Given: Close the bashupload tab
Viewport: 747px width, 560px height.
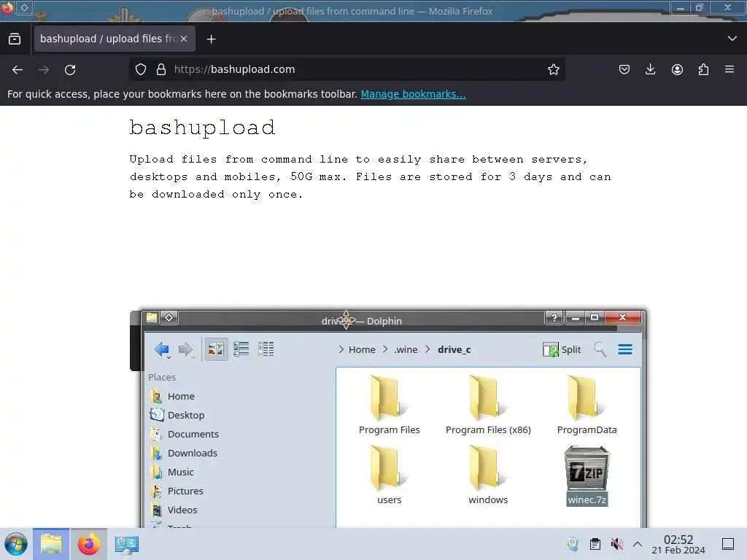Looking at the screenshot, I should (184, 39).
